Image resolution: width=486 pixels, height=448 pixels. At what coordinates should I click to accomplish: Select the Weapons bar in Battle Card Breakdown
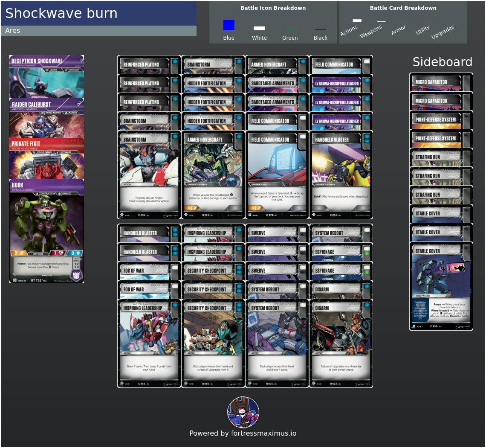click(x=381, y=21)
